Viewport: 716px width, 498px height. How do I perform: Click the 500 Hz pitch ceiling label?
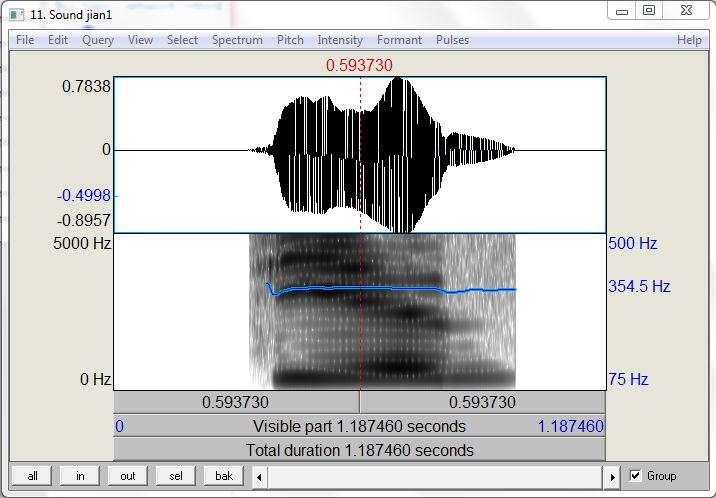click(632, 243)
